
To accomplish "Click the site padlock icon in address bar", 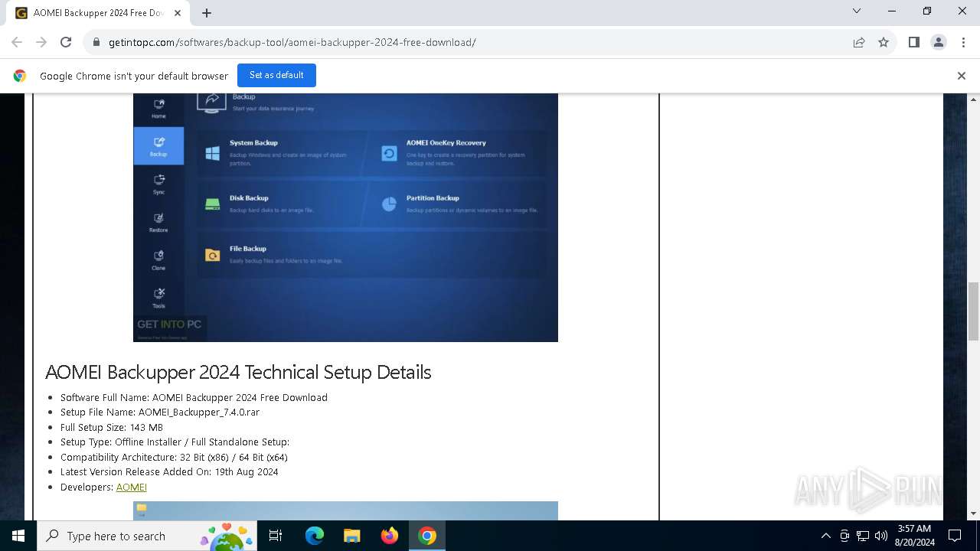I will (96, 42).
